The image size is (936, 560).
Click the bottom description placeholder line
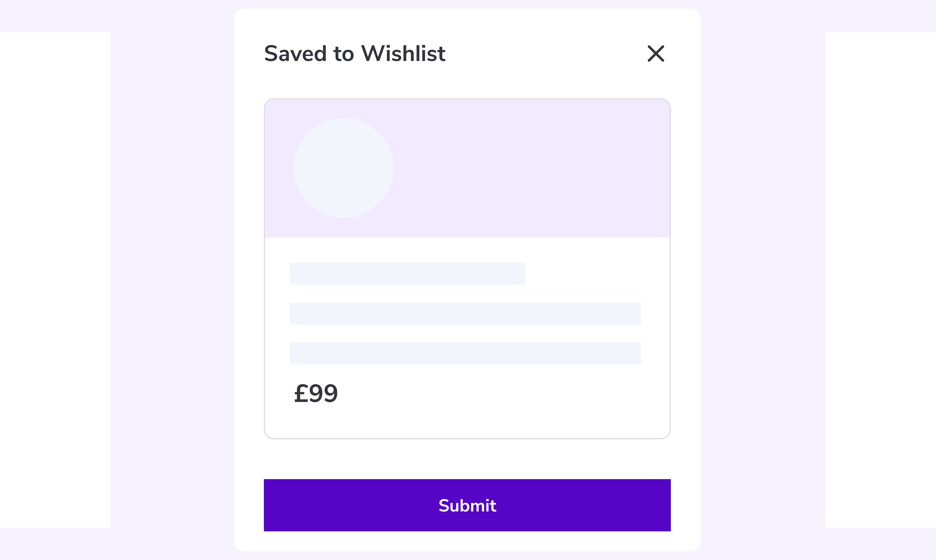[x=465, y=353]
